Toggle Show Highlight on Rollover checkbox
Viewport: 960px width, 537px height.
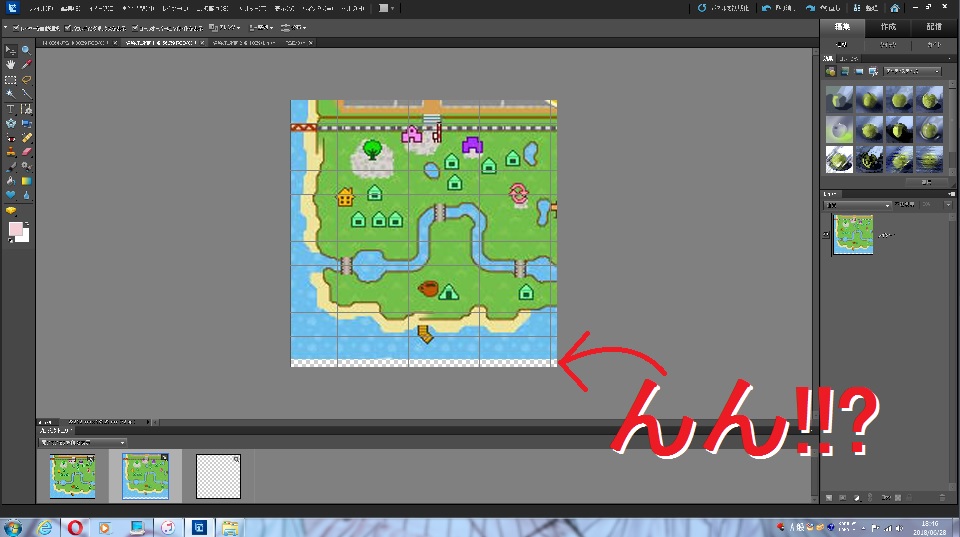(135, 28)
